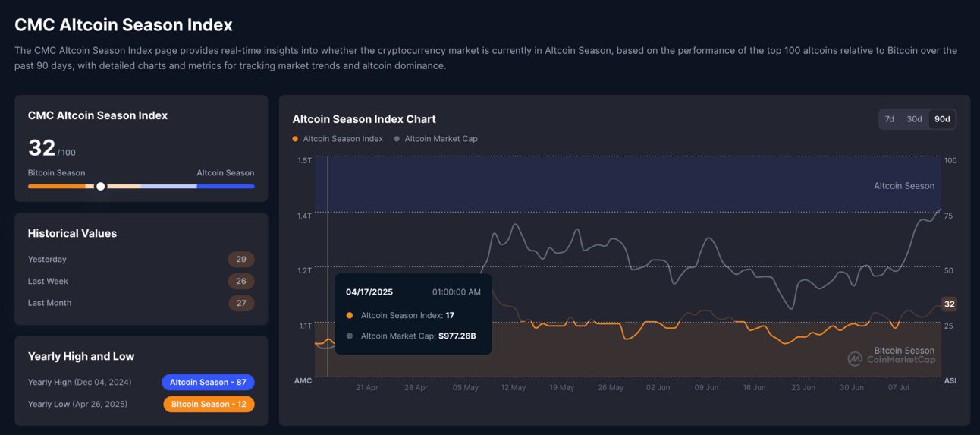
Task: Switch chart range to 30d
Action: pyautogui.click(x=914, y=119)
